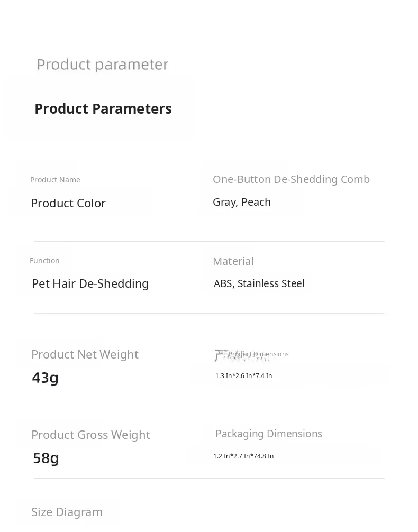Click the "Product Gross Weight" label
Image resolution: width=418 pixels, height=532 pixels.
(90, 435)
